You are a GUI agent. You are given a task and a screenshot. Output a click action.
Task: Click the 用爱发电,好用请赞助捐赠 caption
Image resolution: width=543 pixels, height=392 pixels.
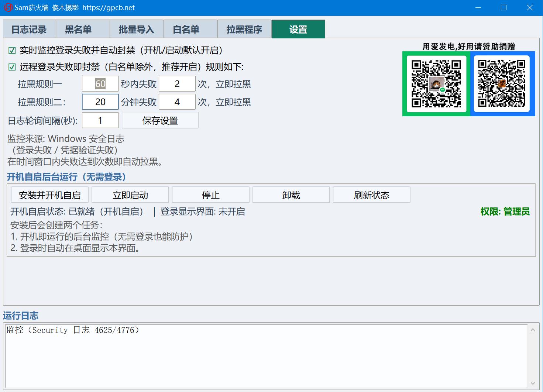click(469, 47)
